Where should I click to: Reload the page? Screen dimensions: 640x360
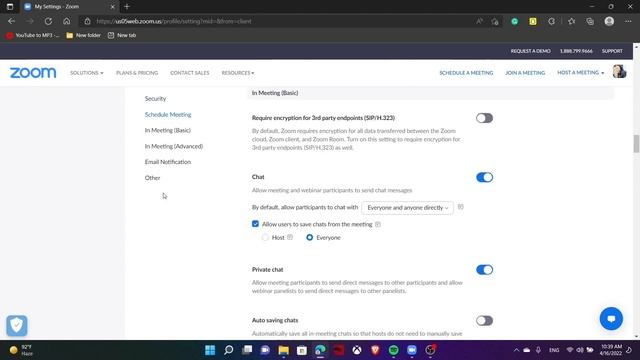point(48,21)
